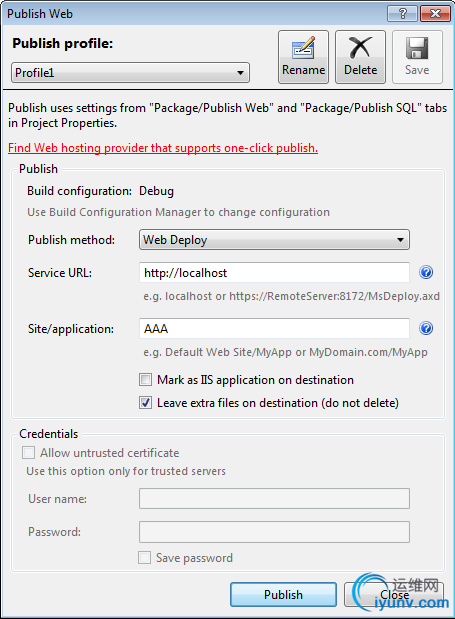Open the help icon beside Site/application
Viewport: 455px width, 619px height.
click(x=426, y=328)
